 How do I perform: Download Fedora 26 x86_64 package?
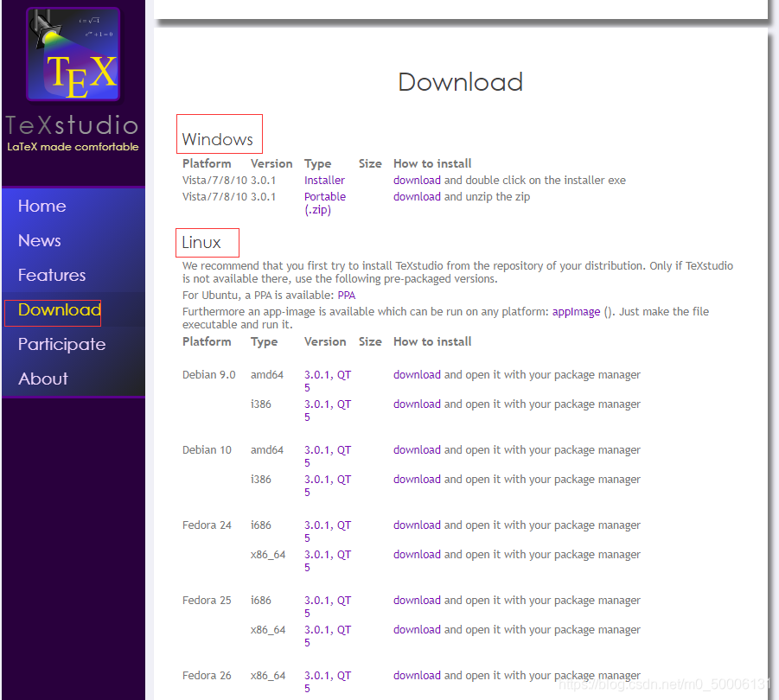tap(417, 676)
